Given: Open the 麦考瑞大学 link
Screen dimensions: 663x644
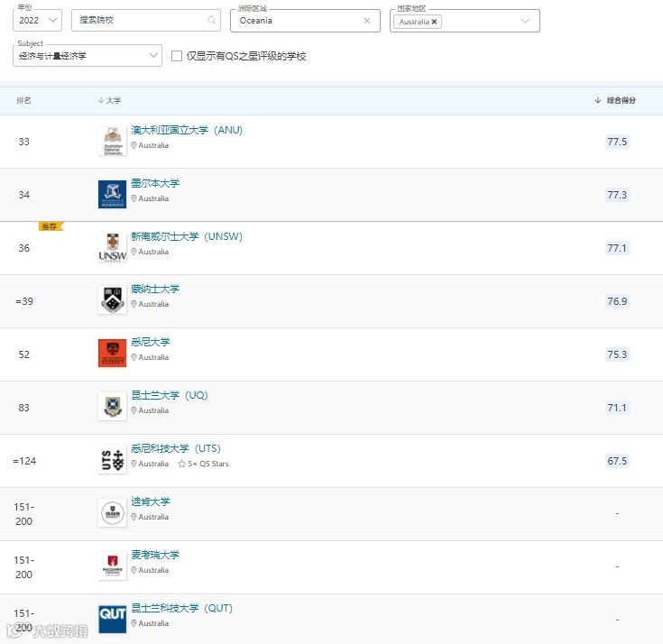Looking at the screenshot, I should 155,555.
